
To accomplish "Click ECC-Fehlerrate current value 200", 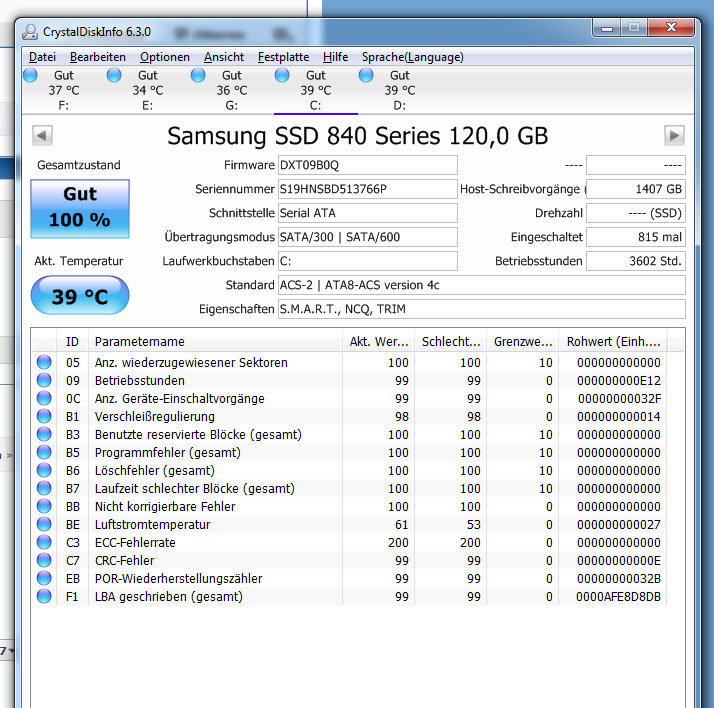I will tap(398, 543).
